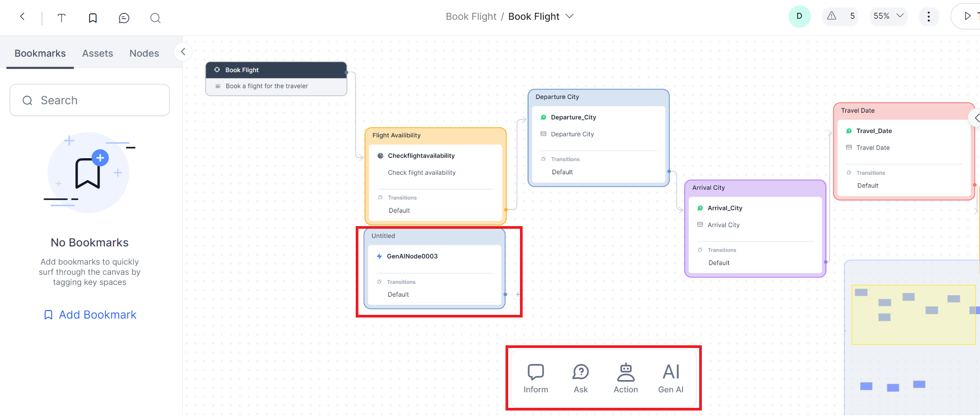Add a Gen AI node from palette
Viewport: 980px width, 418px height.
tap(671, 378)
